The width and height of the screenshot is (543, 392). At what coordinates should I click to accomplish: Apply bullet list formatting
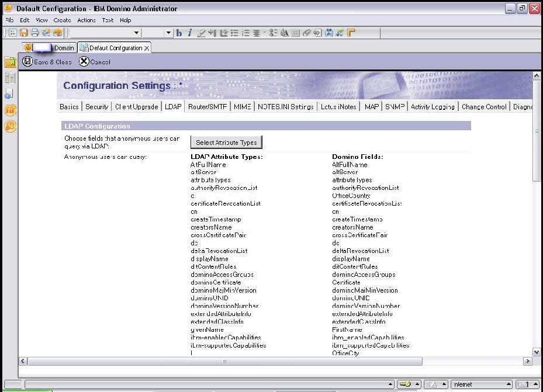click(234, 33)
